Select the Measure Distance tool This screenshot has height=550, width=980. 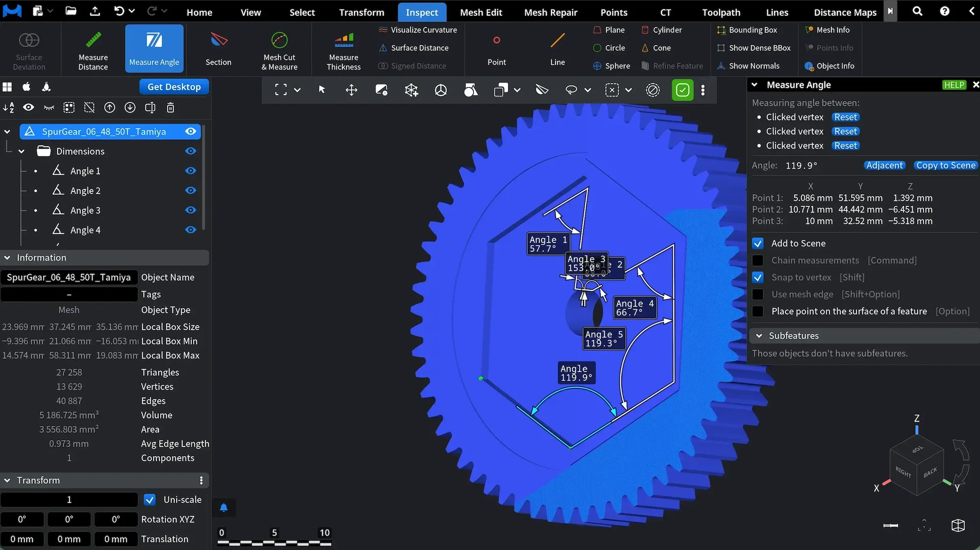click(93, 49)
